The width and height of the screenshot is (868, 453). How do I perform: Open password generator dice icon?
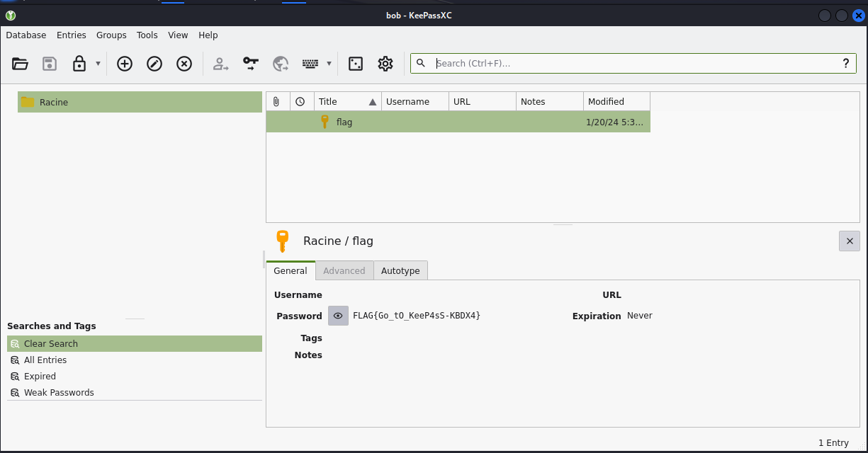point(356,64)
